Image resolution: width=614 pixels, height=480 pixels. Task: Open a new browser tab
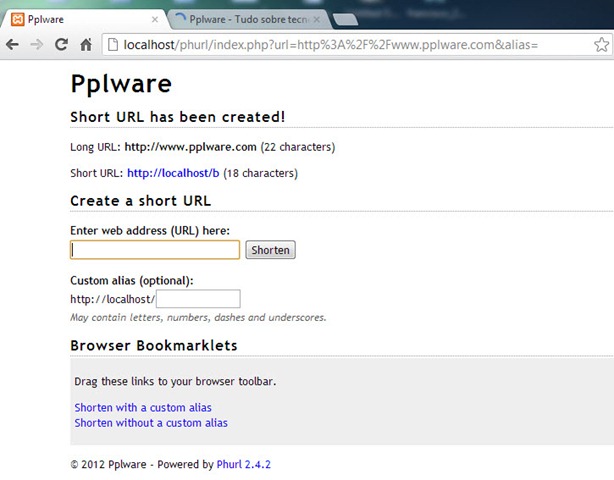point(345,20)
